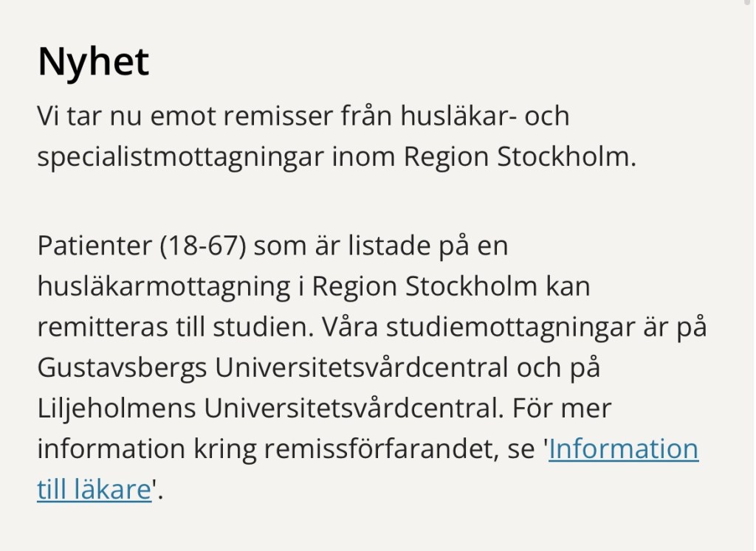The image size is (756, 551).
Task: Click the underlined 'till läkare' link text
Action: click(x=94, y=490)
